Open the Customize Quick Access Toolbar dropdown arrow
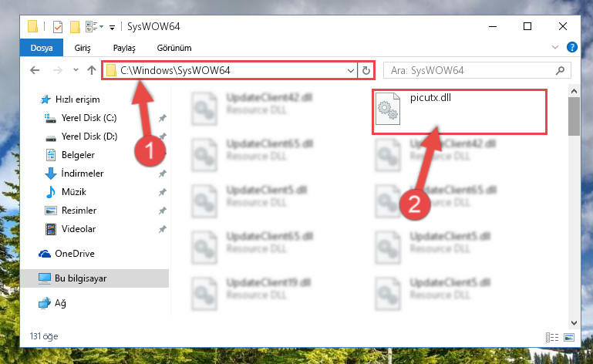The width and height of the screenshot is (593, 364). click(112, 27)
